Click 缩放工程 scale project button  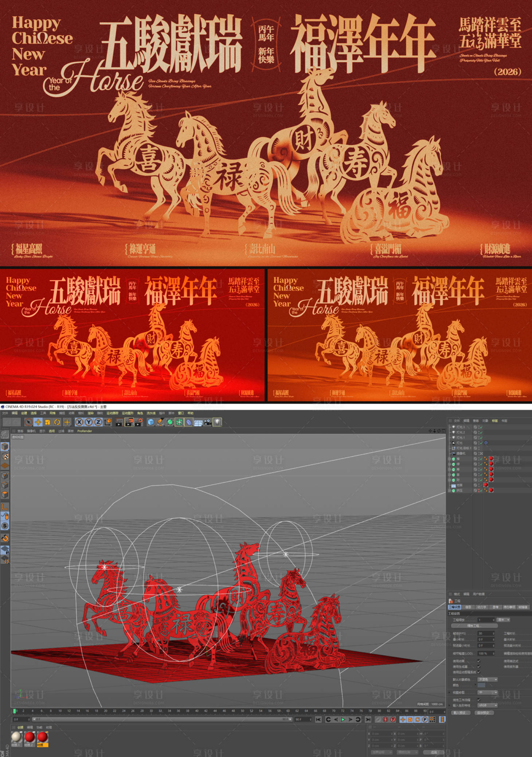(474, 626)
